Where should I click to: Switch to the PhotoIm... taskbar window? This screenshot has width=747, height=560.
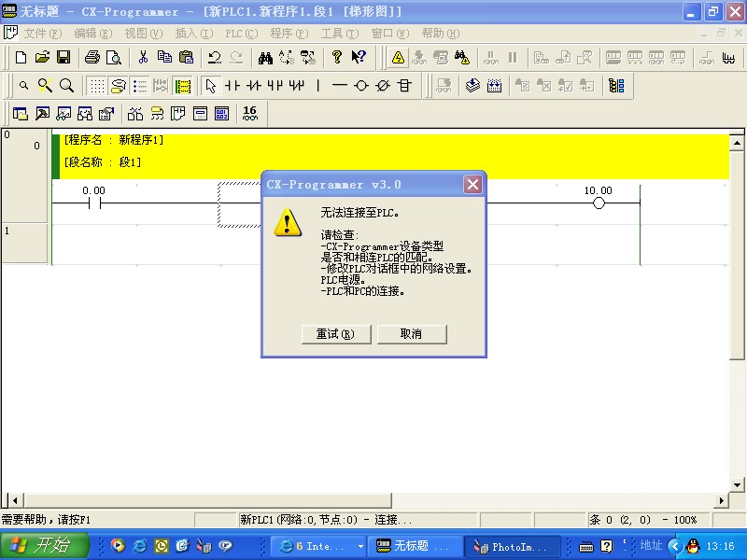pos(511,546)
